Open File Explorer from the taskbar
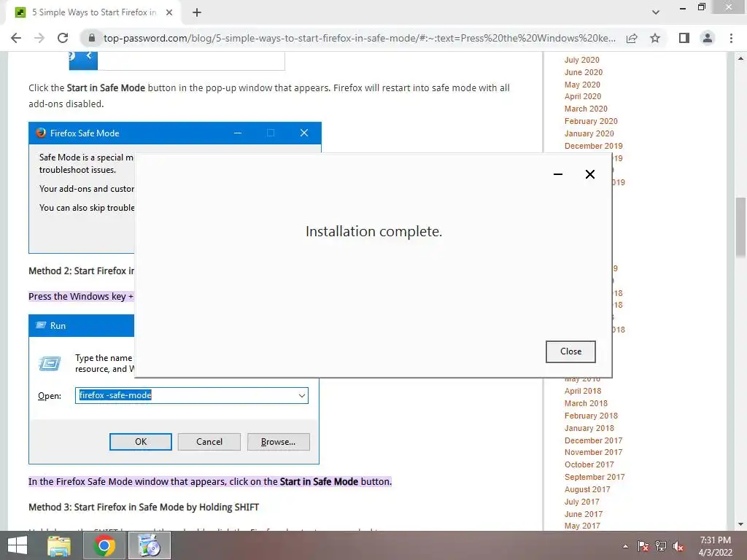The image size is (747, 560). pos(58,545)
